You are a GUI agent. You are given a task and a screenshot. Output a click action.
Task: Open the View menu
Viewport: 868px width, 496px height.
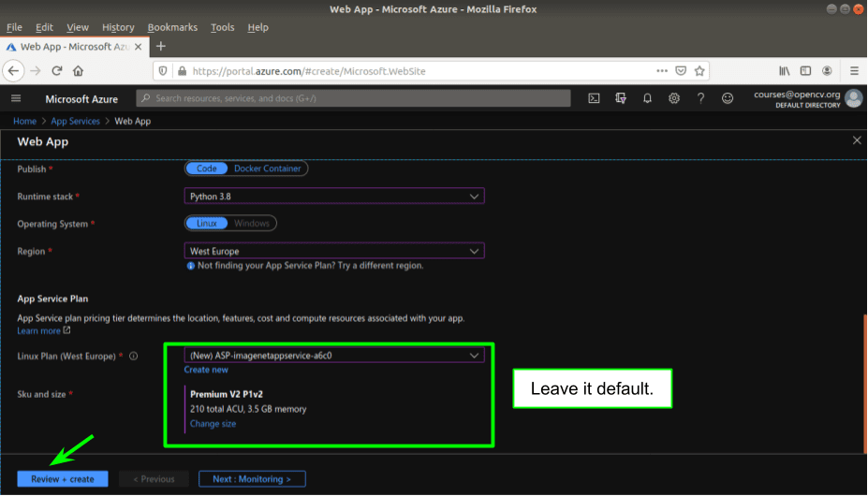click(x=78, y=27)
